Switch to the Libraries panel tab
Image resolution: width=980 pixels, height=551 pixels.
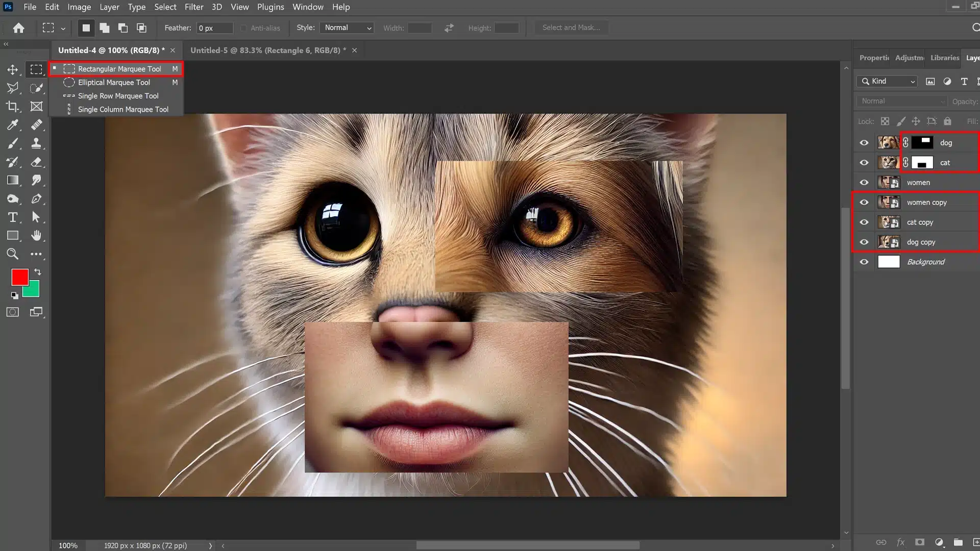pos(945,58)
